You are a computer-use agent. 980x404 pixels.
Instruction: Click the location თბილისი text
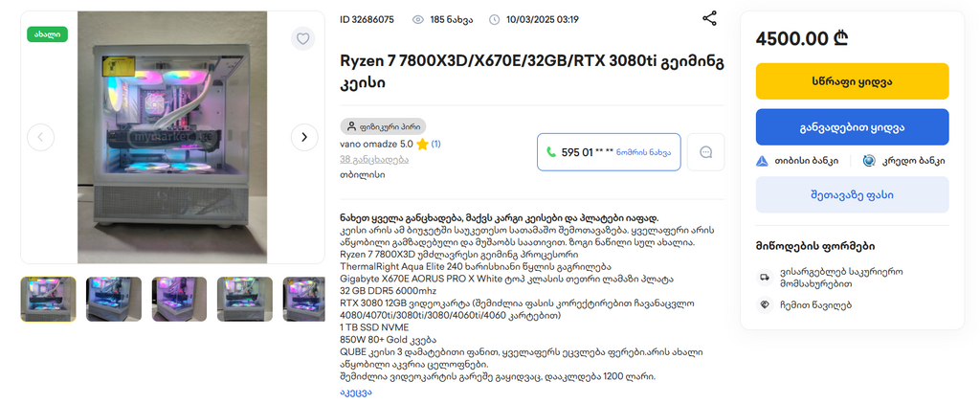click(363, 174)
